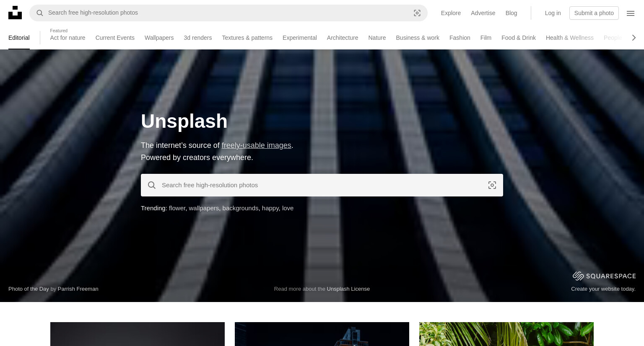Click trending term backgrounds
Viewport: 644px width, 346px height.
pyautogui.click(x=240, y=208)
